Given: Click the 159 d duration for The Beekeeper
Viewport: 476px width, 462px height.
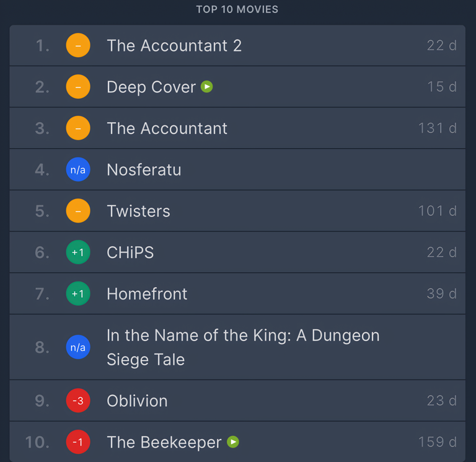Looking at the screenshot, I should coord(438,442).
